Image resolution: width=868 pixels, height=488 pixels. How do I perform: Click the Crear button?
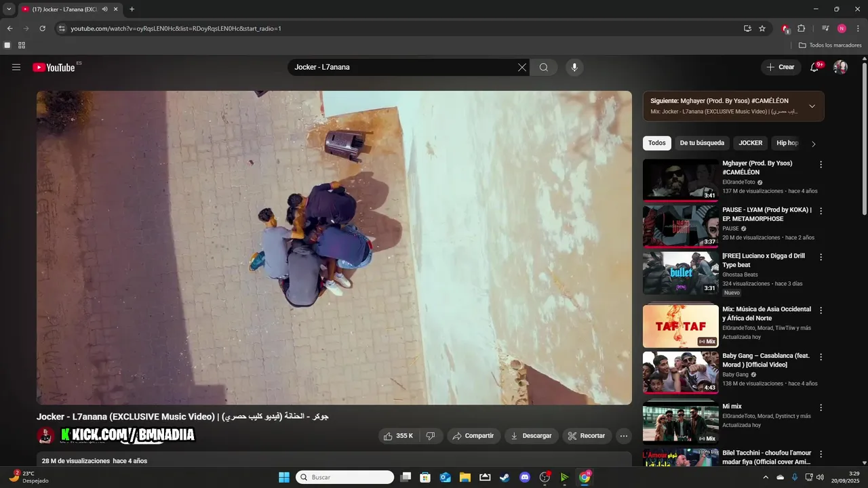[781, 67]
